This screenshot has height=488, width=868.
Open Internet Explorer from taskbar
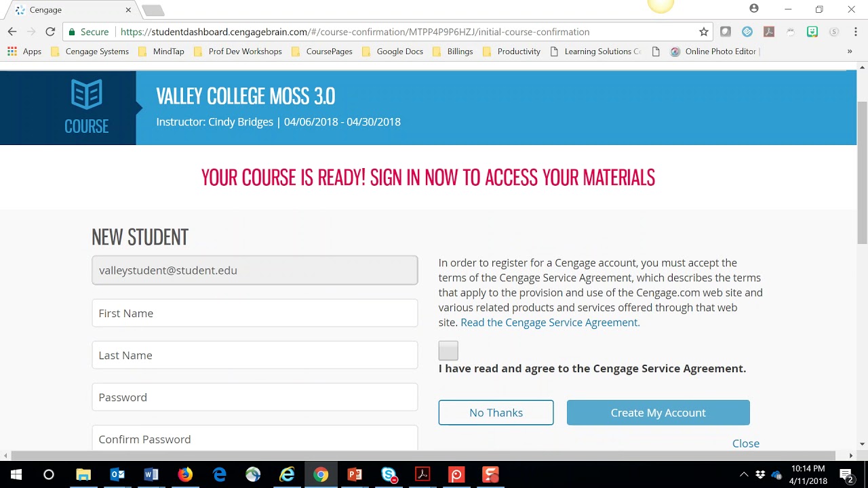click(x=287, y=474)
